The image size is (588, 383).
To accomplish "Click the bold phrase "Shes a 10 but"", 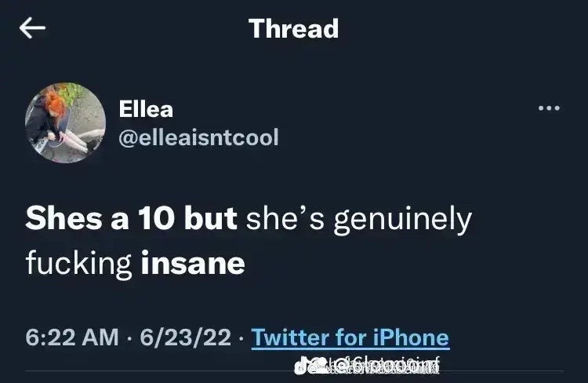I will pos(131,218).
